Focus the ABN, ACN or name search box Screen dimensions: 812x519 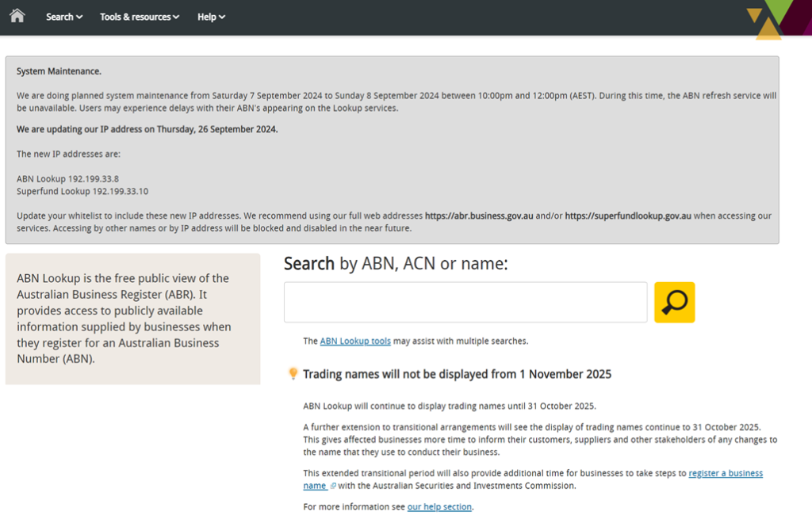(465, 302)
